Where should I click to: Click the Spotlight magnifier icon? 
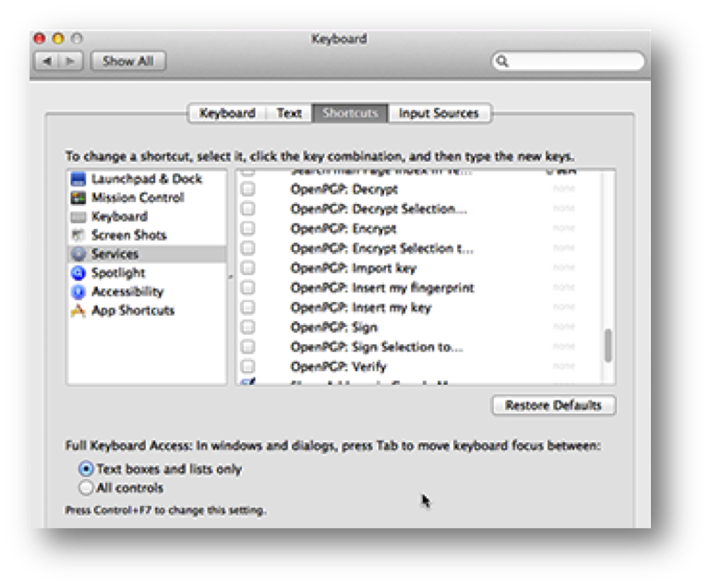[x=78, y=273]
